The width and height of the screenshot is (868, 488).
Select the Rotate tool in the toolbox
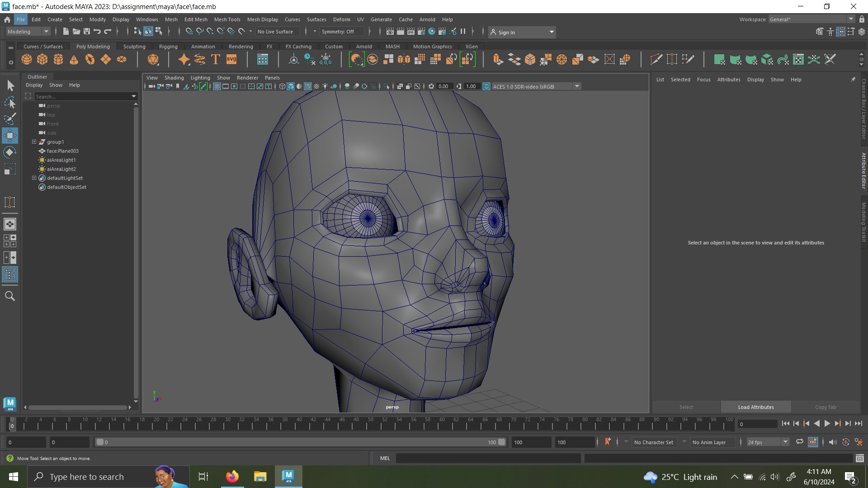click(x=10, y=152)
